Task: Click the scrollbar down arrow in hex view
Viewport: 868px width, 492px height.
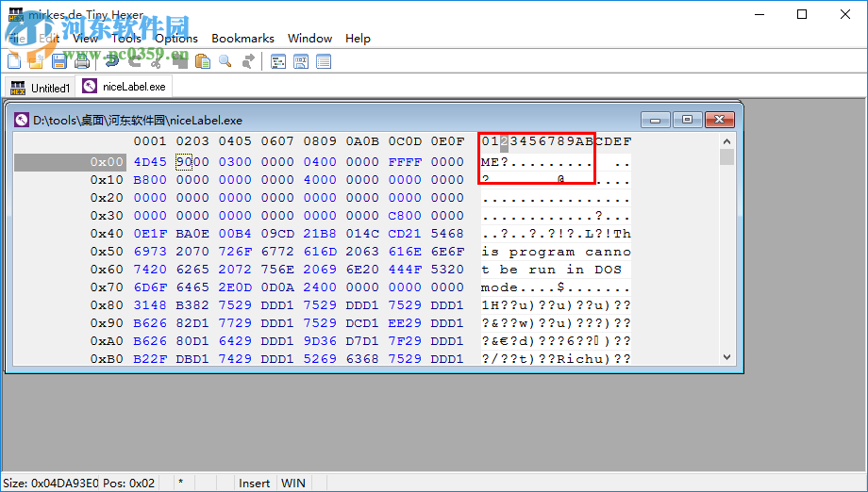Action: tap(726, 358)
